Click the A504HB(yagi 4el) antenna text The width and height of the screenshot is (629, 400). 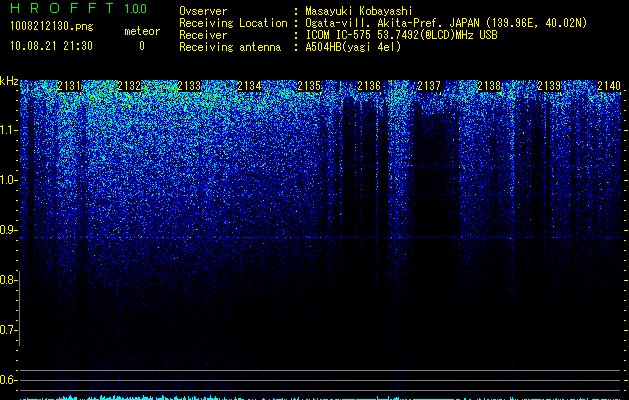click(x=353, y=47)
